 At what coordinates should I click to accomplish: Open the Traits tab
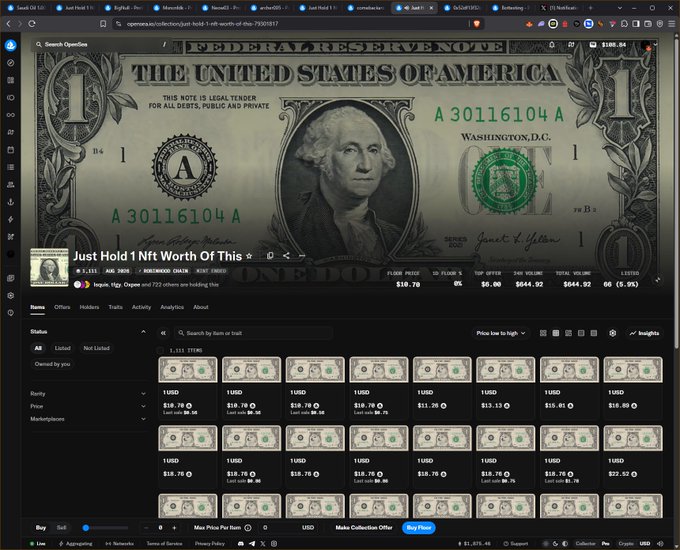coord(115,307)
